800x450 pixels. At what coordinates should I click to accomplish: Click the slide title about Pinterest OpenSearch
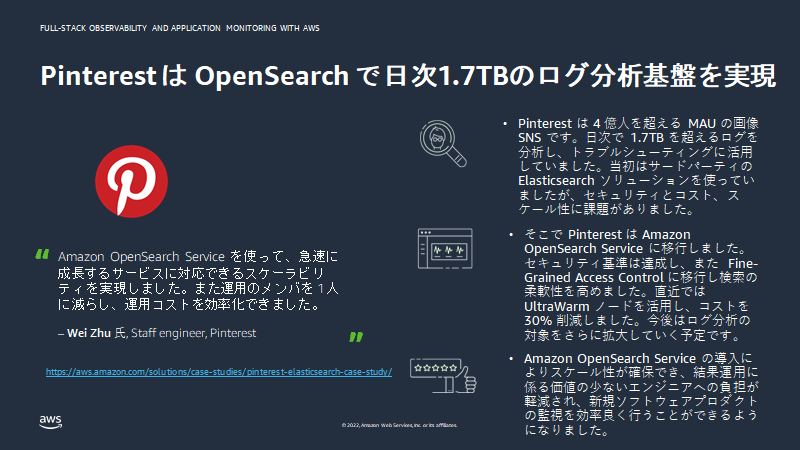[x=408, y=76]
